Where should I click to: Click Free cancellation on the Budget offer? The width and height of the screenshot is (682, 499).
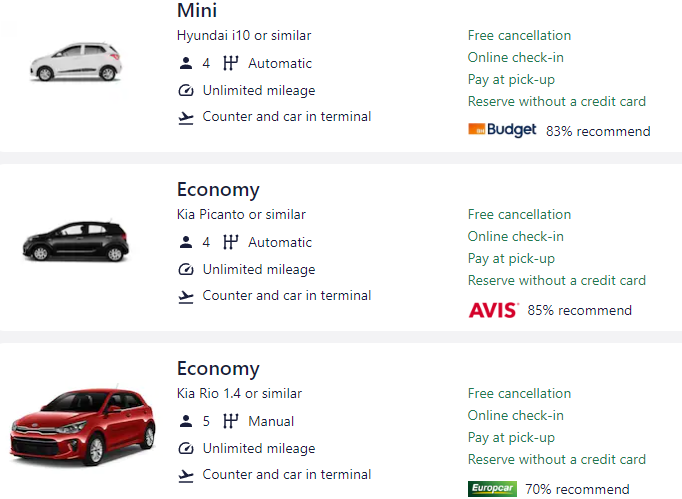click(x=519, y=36)
